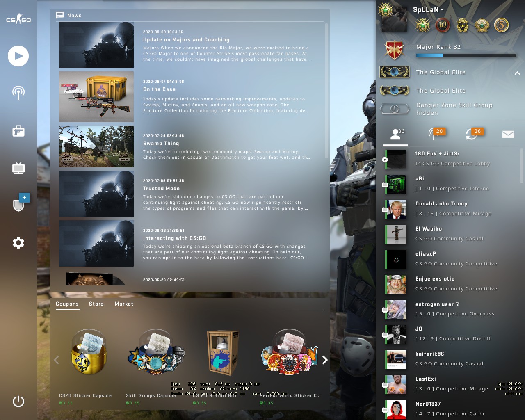The height and width of the screenshot is (420, 525).
Task: Collapse the skill groups with the chevron
Action: point(517,73)
